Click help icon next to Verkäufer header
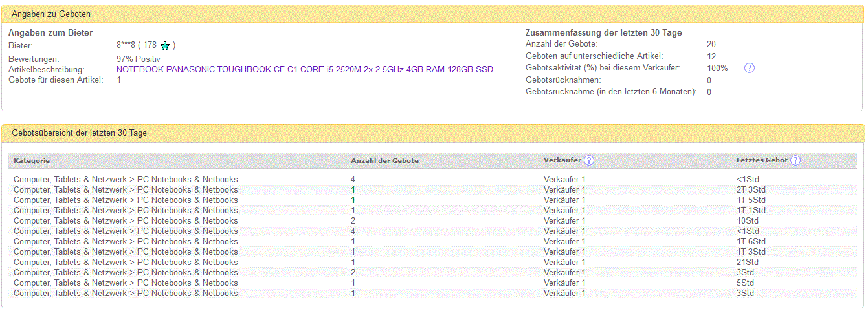 589,160
